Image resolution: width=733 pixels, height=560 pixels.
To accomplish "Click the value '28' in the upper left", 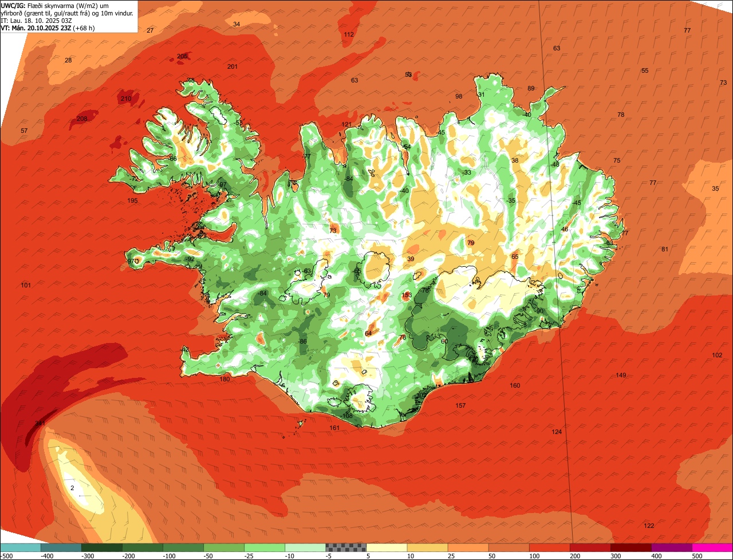I will (68, 60).
